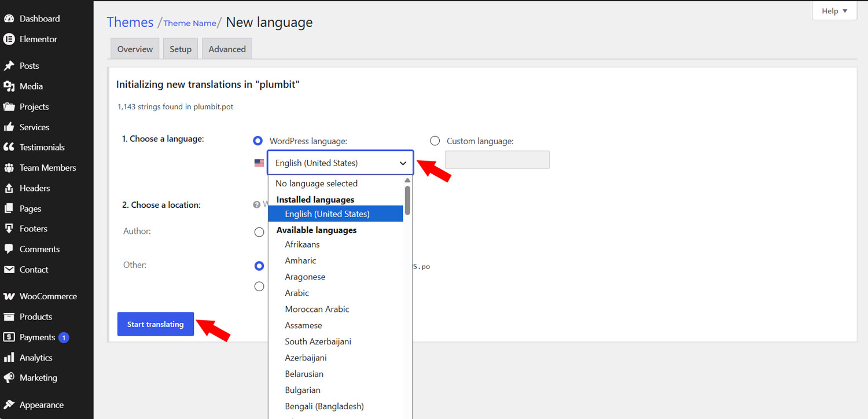Open the Dashboard icon in sidebar
Screen dimensions: 868x419
9,19
